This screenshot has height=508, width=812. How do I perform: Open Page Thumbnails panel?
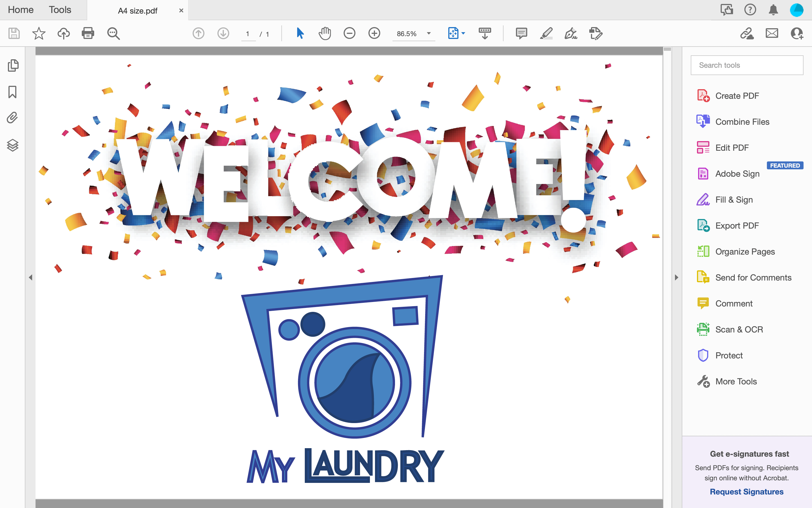coord(13,65)
